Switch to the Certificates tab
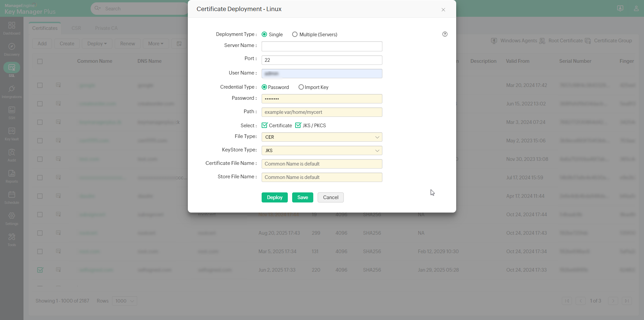 [45, 28]
